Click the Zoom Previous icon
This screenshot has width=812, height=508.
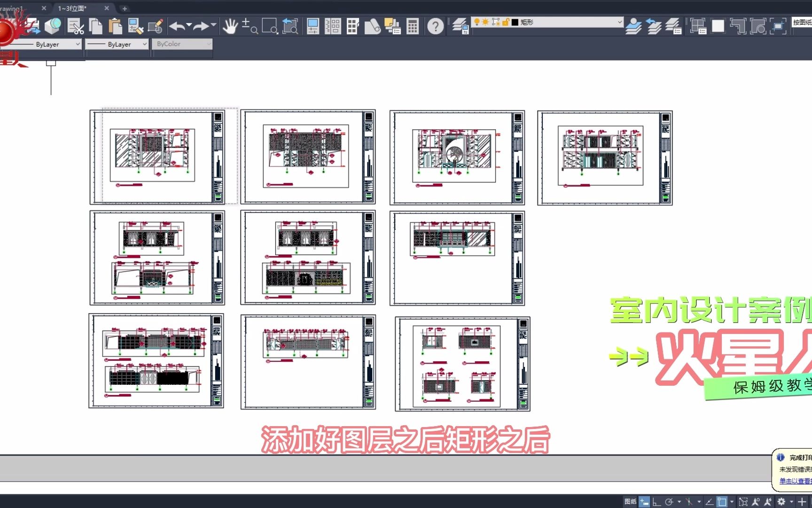(290, 26)
